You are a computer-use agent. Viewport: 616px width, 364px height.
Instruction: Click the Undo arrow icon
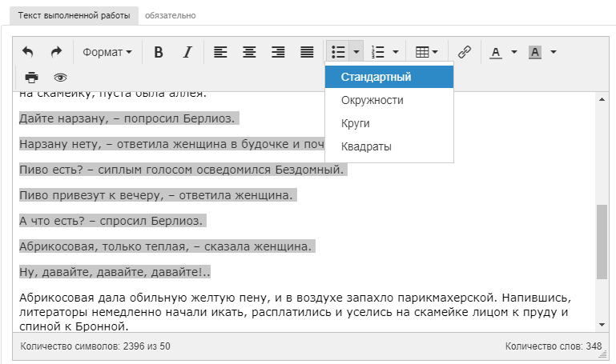(28, 52)
